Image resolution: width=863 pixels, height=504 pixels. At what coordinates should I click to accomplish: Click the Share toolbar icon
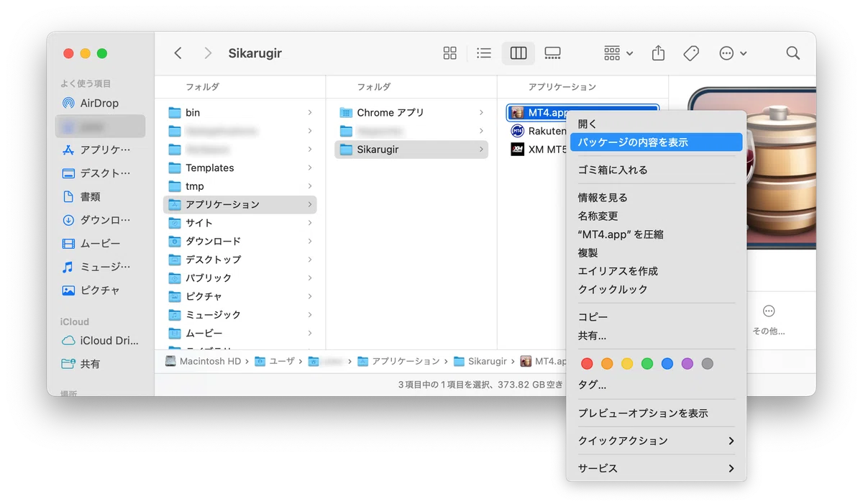tap(658, 53)
